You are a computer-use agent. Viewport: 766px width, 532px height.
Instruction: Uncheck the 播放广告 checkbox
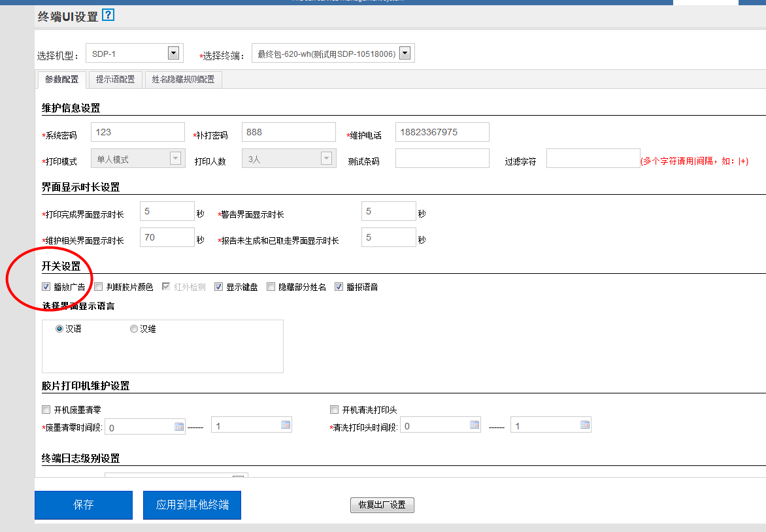point(46,286)
